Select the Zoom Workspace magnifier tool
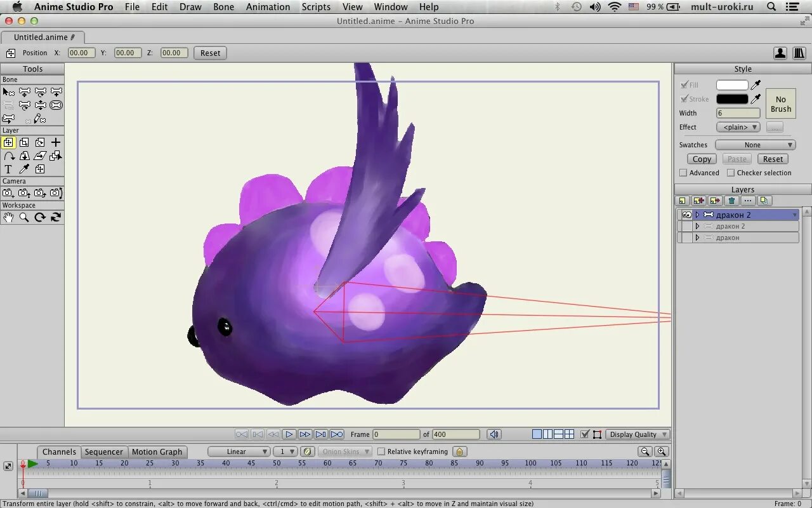 point(24,217)
